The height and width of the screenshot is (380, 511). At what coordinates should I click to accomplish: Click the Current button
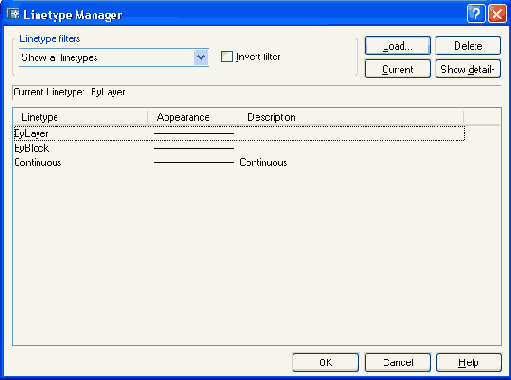point(398,69)
